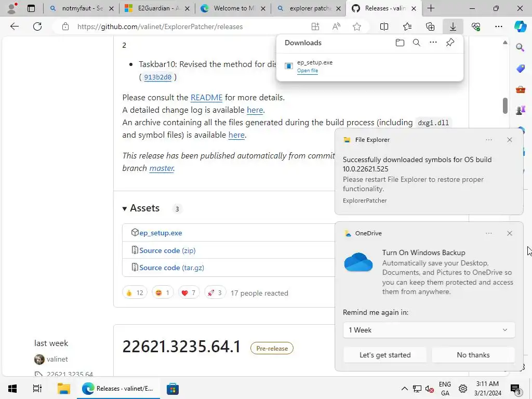This screenshot has height=399, width=532.
Task: Open muted volume tray icon
Action: pyautogui.click(x=430, y=389)
